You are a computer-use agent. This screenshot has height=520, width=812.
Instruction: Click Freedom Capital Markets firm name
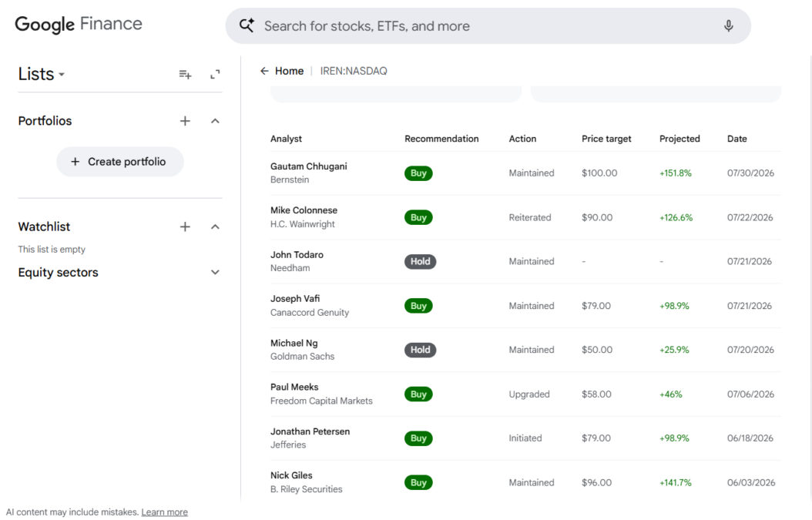(321, 401)
